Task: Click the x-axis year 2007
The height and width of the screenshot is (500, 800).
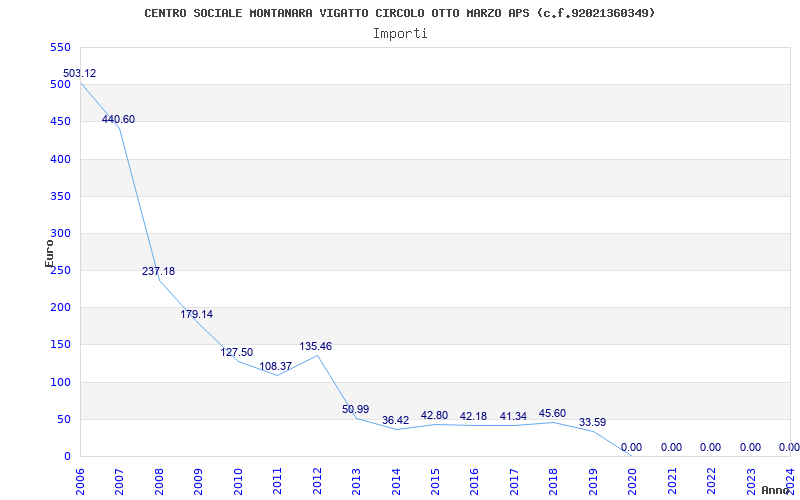Action: 120,481
